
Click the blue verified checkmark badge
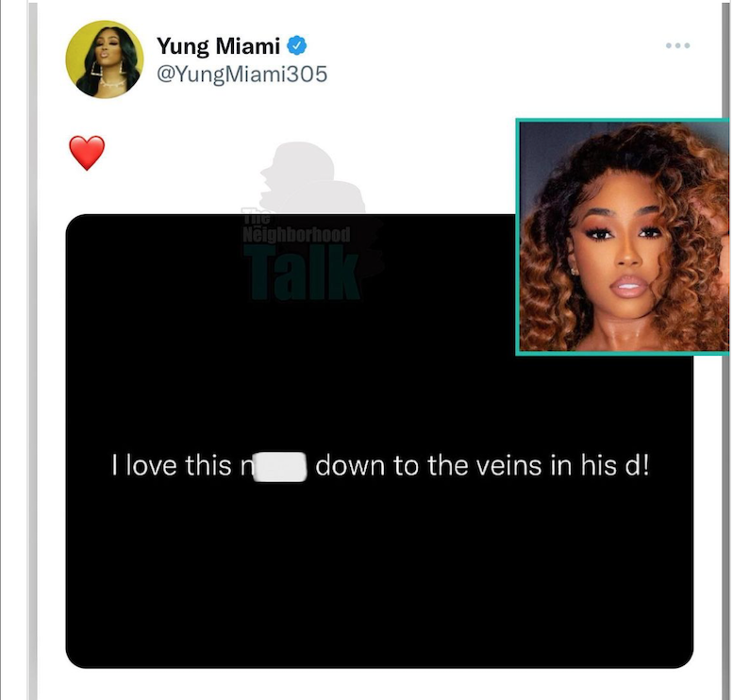pos(296,45)
